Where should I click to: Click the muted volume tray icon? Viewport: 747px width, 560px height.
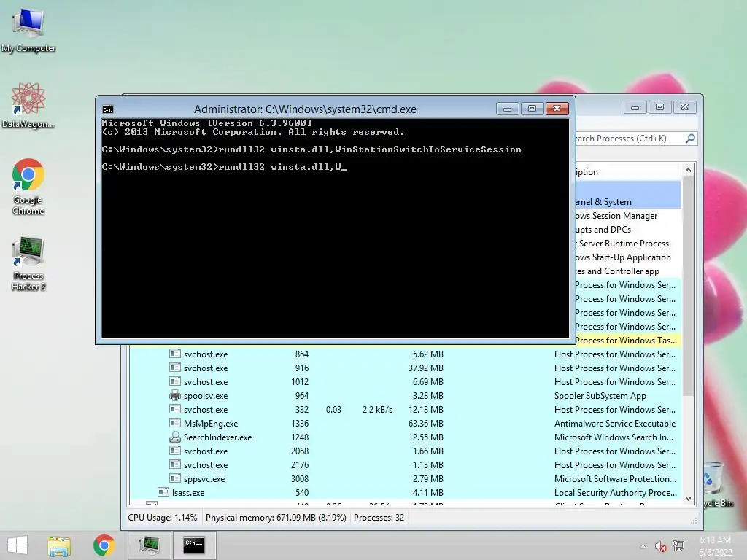(660, 546)
